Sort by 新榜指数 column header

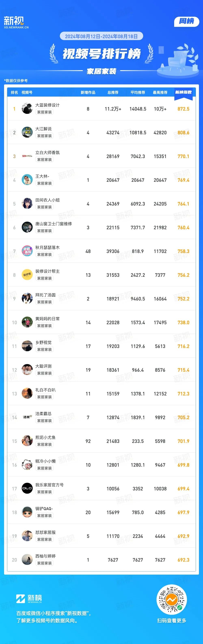[184, 93]
